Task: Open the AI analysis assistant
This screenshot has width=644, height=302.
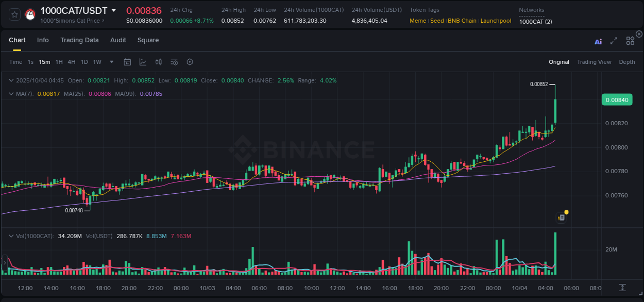Action: 598,40
